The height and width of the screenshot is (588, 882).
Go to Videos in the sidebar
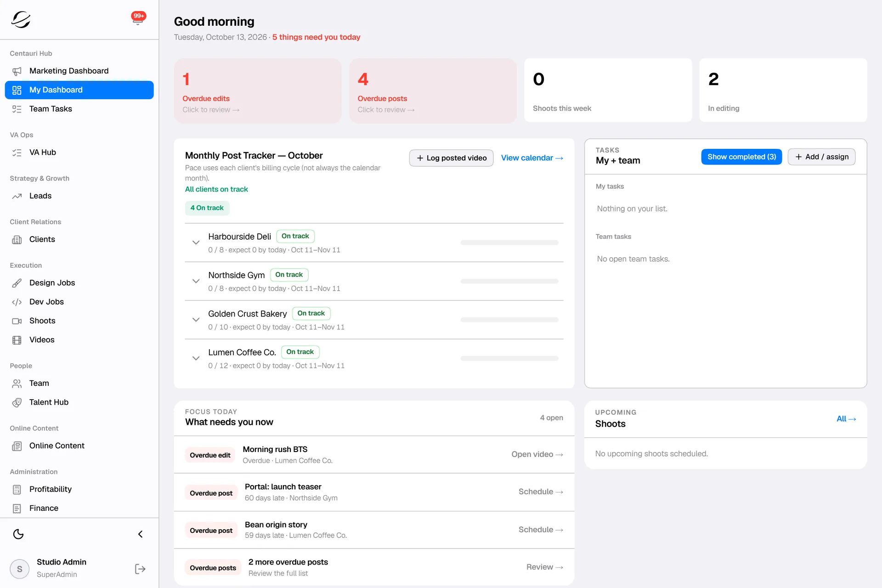tap(79, 339)
